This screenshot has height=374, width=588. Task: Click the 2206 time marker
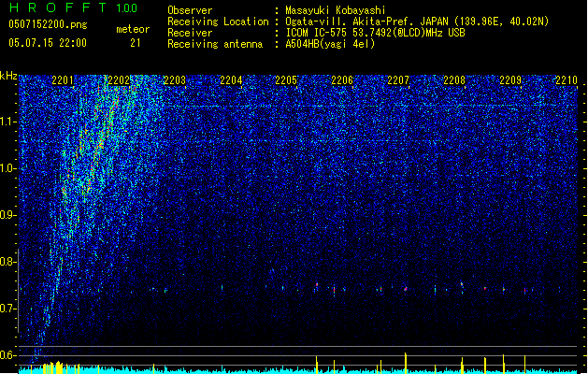click(342, 80)
